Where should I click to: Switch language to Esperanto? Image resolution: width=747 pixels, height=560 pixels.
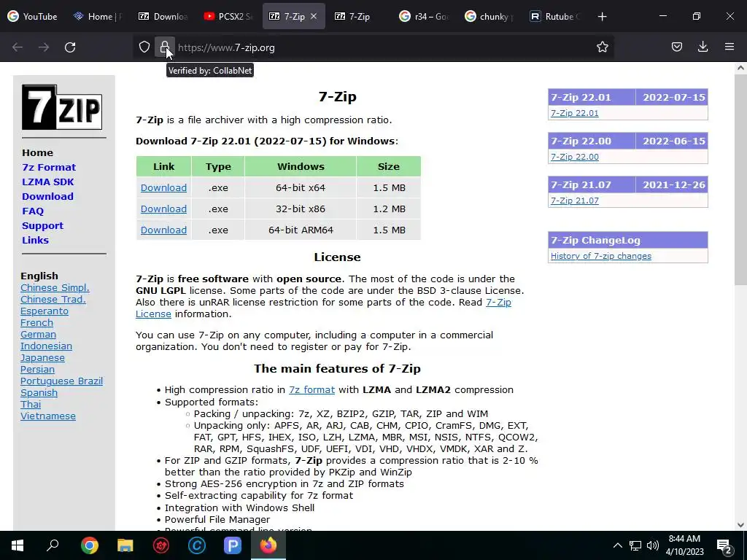pos(44,311)
